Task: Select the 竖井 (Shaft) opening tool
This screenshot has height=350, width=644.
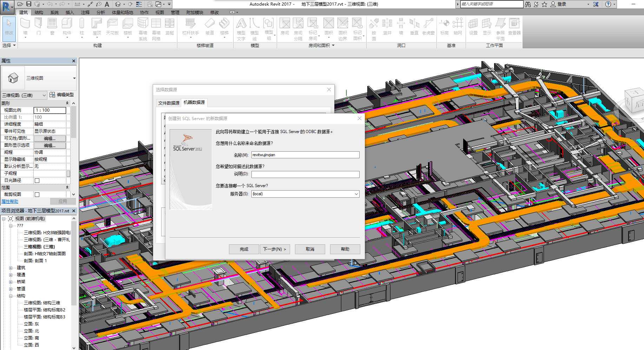Action: point(387,27)
